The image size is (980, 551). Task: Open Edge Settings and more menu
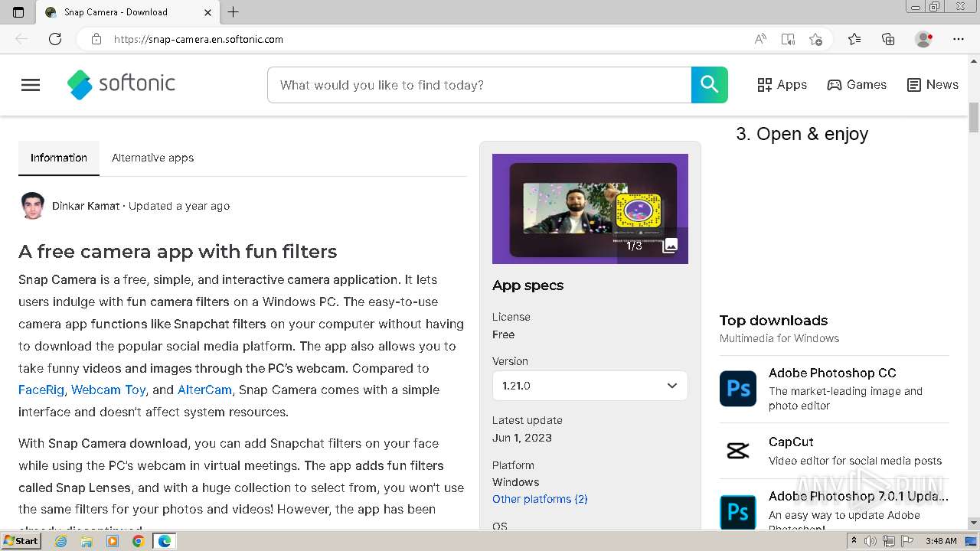(x=959, y=39)
